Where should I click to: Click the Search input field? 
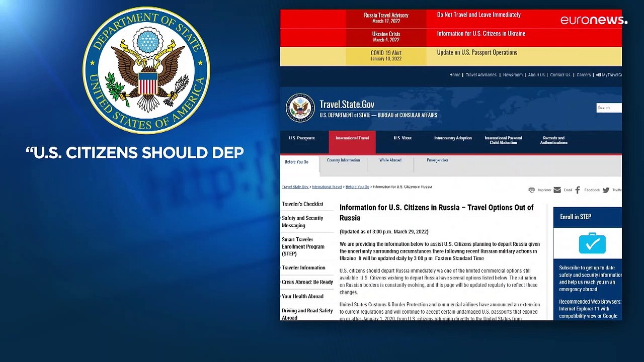click(x=609, y=108)
